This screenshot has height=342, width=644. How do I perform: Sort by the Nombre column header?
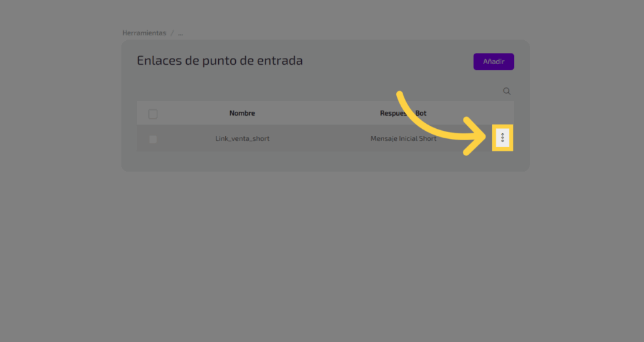pyautogui.click(x=242, y=113)
